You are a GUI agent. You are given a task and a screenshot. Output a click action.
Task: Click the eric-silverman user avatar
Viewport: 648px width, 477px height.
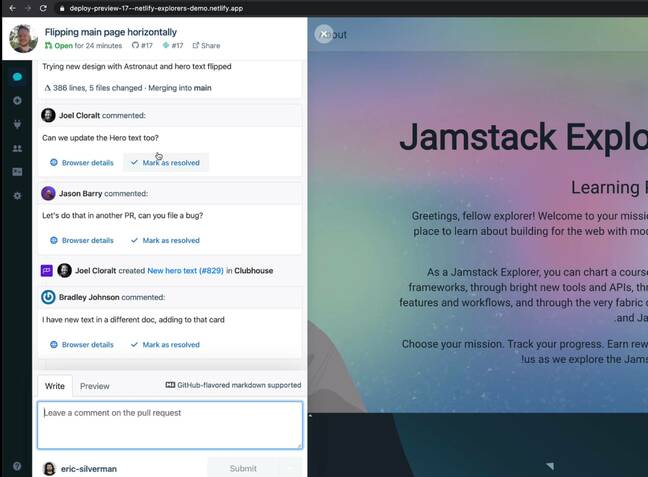tap(49, 469)
